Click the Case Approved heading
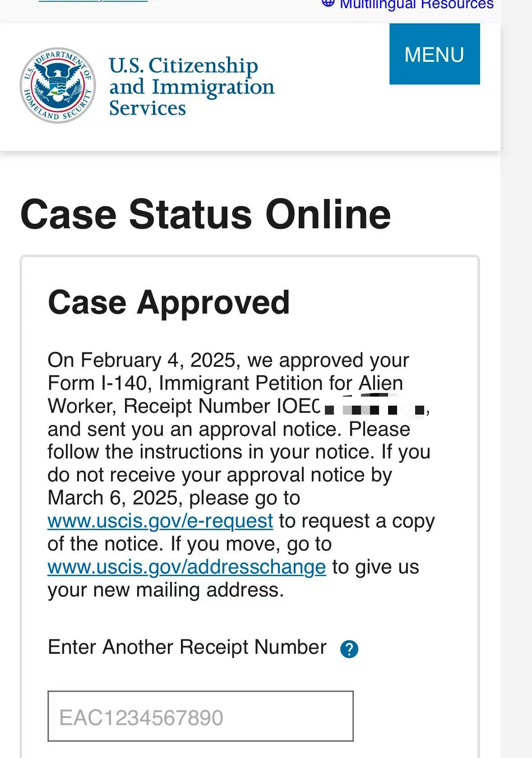This screenshot has width=532, height=758. pos(169,302)
